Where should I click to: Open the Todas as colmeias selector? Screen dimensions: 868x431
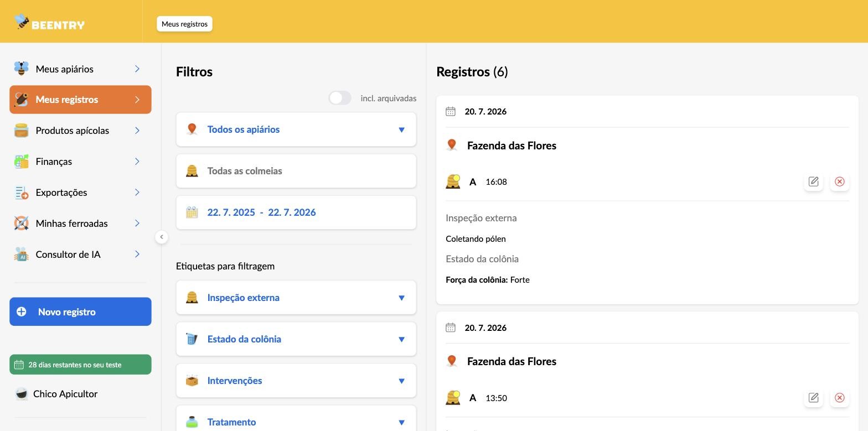[x=296, y=171]
